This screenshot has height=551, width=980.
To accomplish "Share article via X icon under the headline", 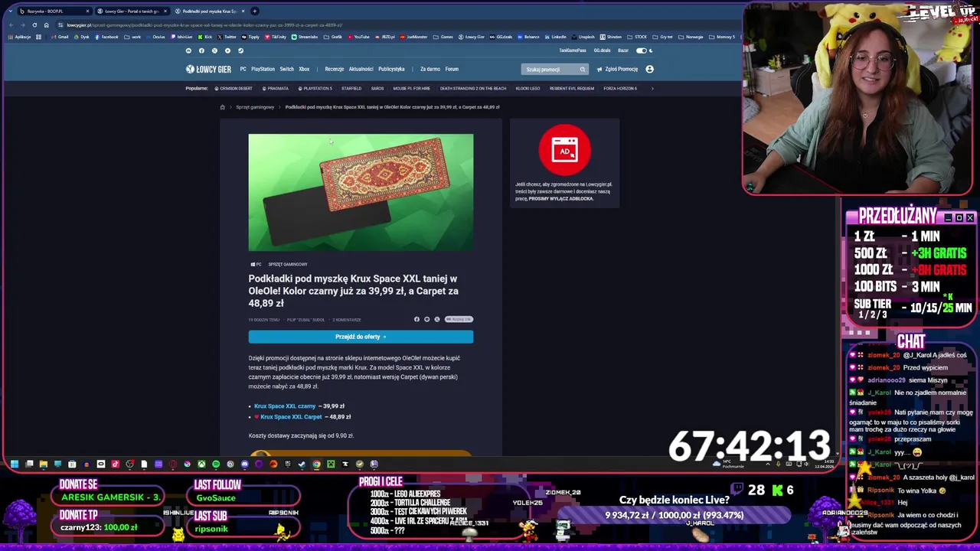I will 437,319.
